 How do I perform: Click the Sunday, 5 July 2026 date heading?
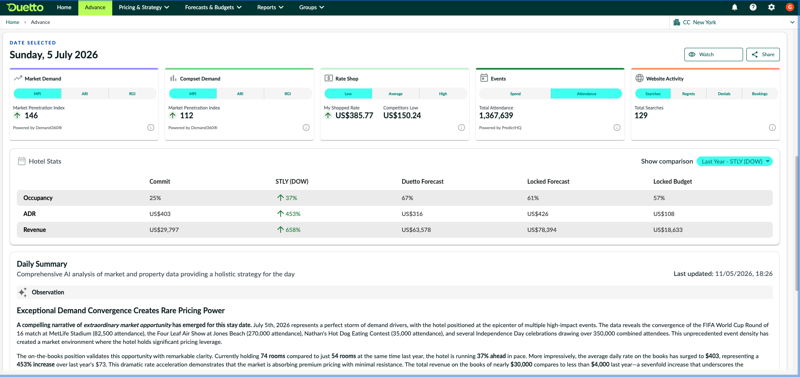coord(54,55)
